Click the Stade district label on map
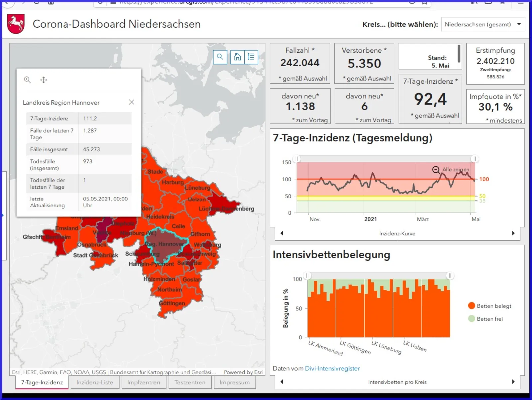Viewport: 532px width, 400px height. [155, 172]
